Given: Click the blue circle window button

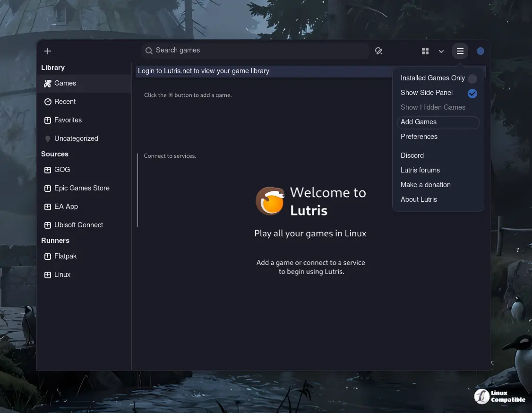Looking at the screenshot, I should tap(481, 51).
